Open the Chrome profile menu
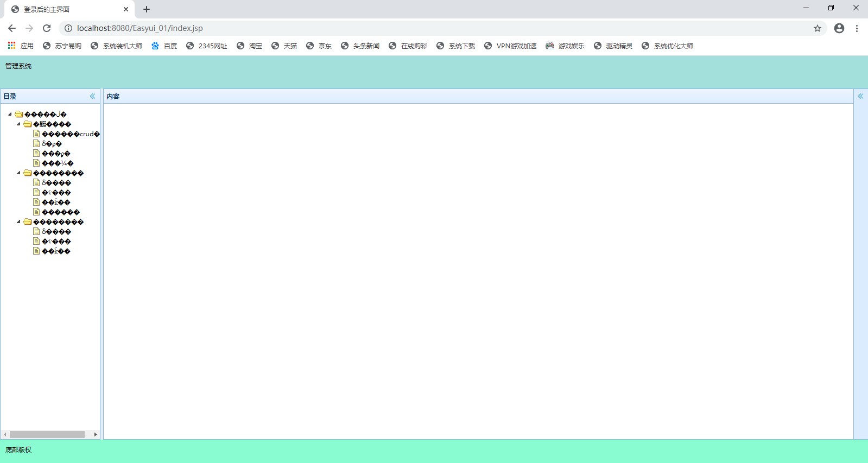The width and height of the screenshot is (868, 463). point(839,28)
